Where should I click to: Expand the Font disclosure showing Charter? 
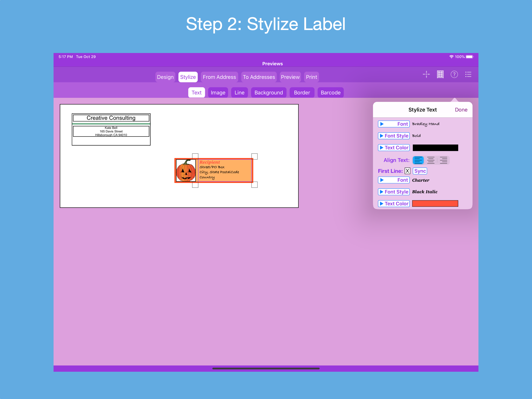pyautogui.click(x=394, y=180)
